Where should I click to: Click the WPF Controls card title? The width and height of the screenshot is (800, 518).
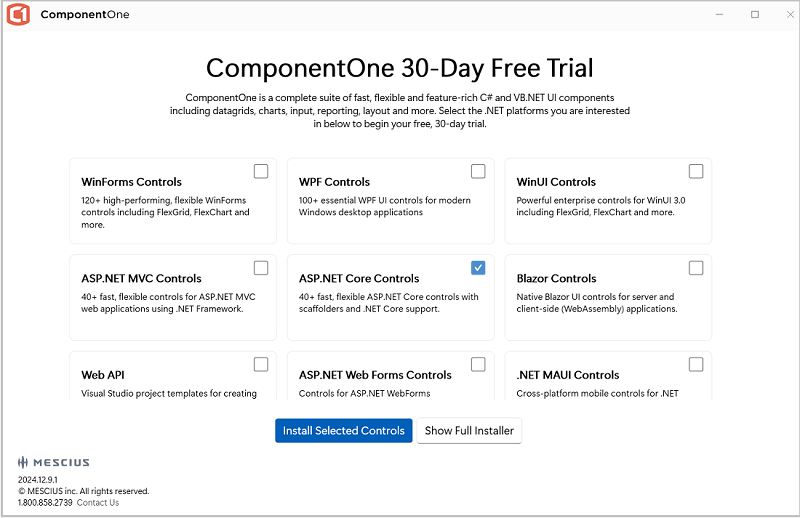[x=334, y=182]
